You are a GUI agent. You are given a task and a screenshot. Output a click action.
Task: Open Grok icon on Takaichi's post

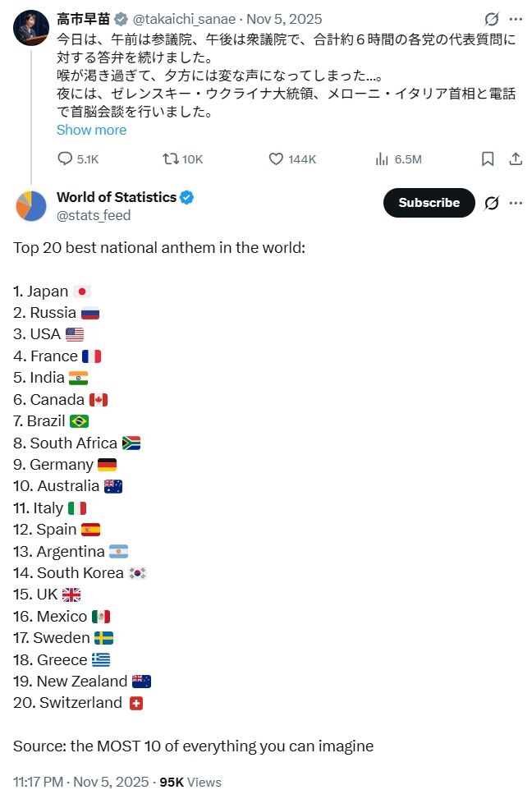tap(492, 19)
